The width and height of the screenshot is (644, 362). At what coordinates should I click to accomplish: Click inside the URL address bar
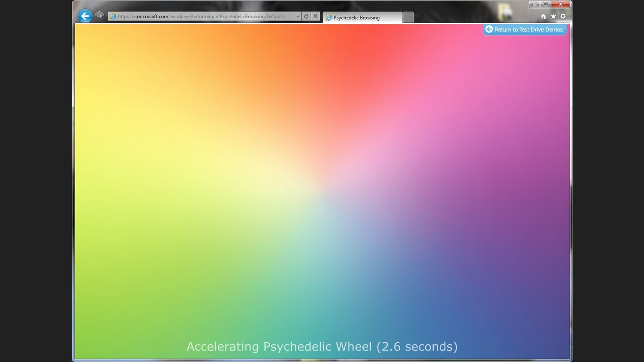coord(201,16)
